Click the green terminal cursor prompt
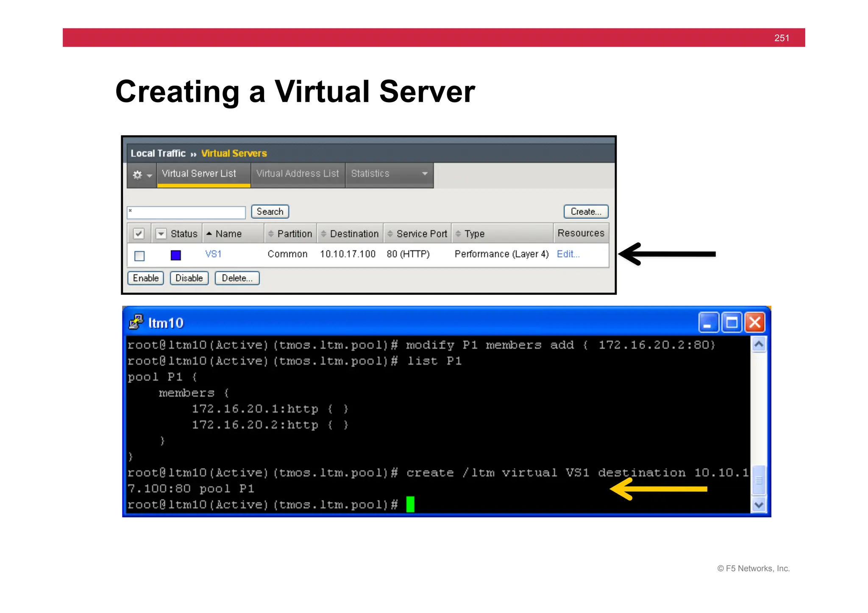 point(410,505)
